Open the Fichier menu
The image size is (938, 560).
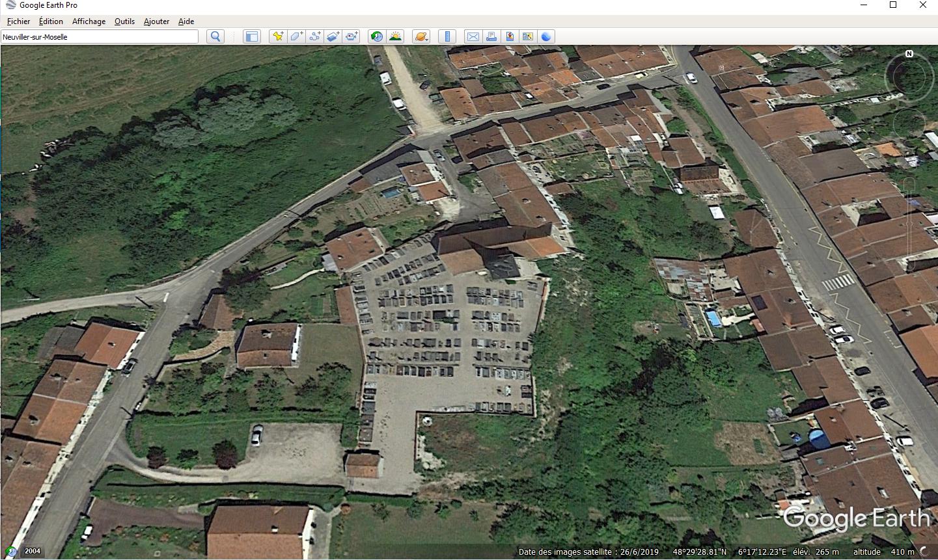point(18,21)
